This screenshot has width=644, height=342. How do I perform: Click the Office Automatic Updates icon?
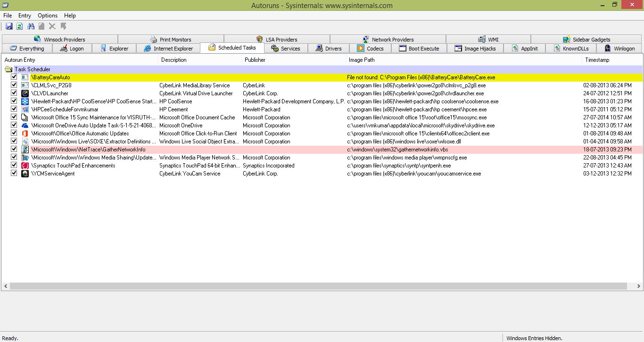point(25,133)
